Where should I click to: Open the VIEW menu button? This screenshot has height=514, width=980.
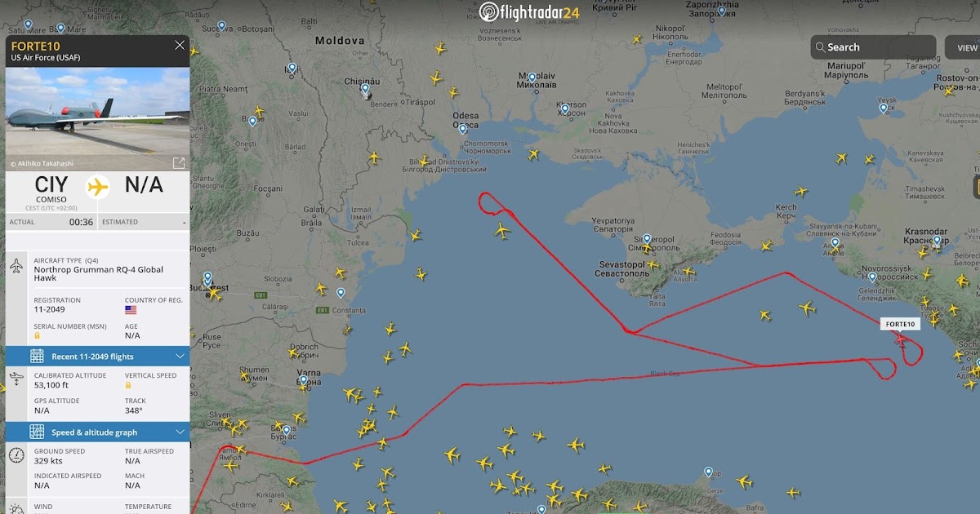(964, 47)
